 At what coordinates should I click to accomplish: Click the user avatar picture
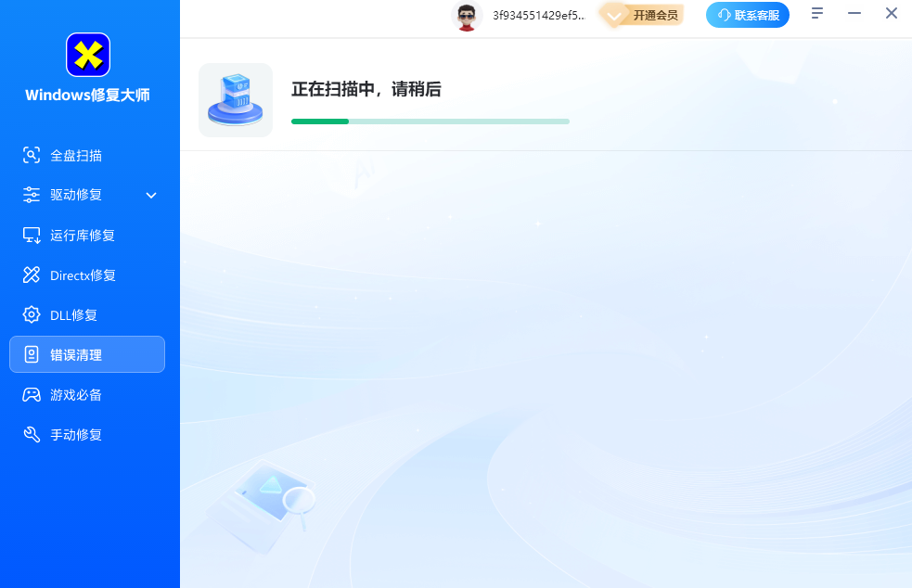click(x=467, y=16)
